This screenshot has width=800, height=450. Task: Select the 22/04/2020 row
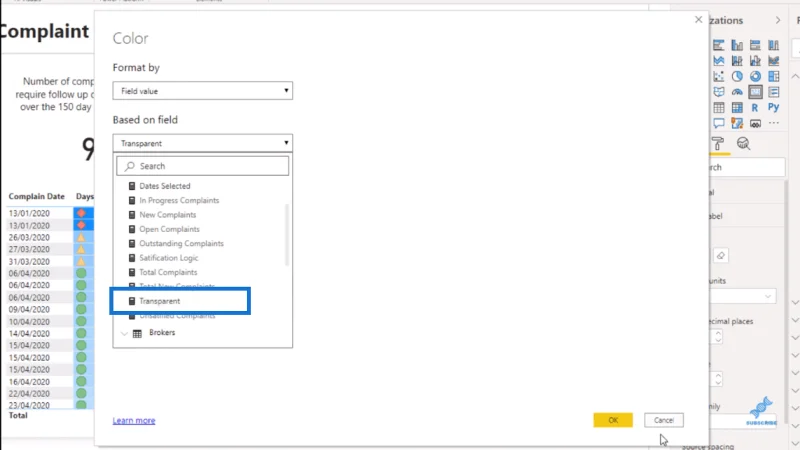pyautogui.click(x=29, y=393)
